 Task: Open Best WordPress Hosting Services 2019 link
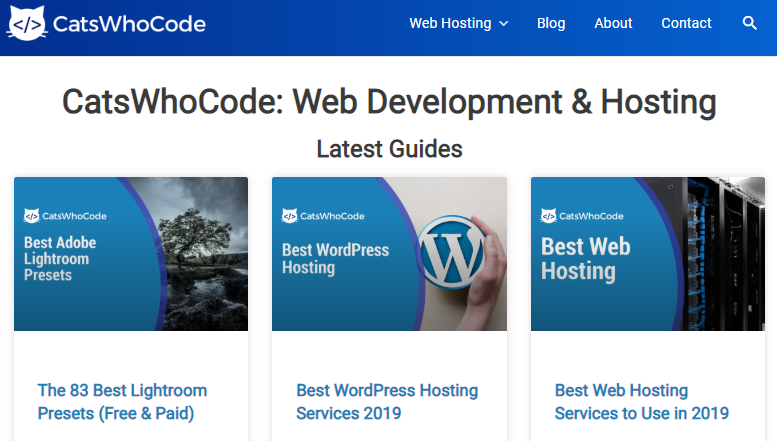click(x=387, y=402)
